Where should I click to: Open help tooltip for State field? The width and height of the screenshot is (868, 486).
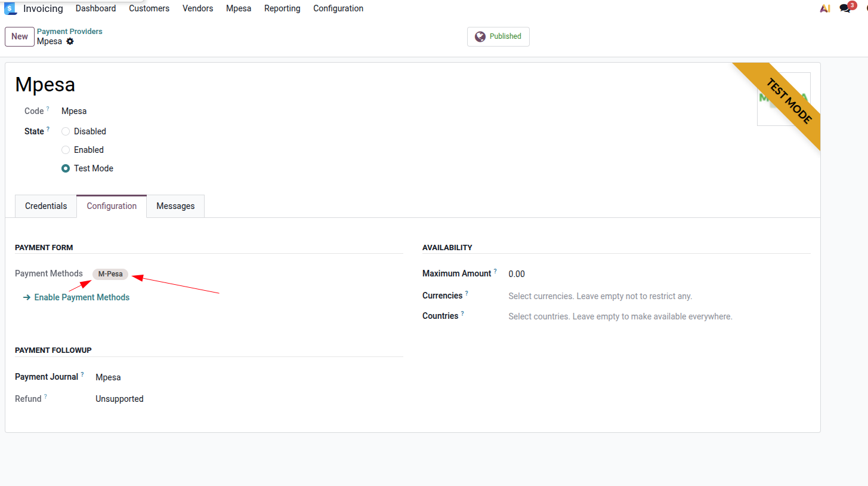48,129
